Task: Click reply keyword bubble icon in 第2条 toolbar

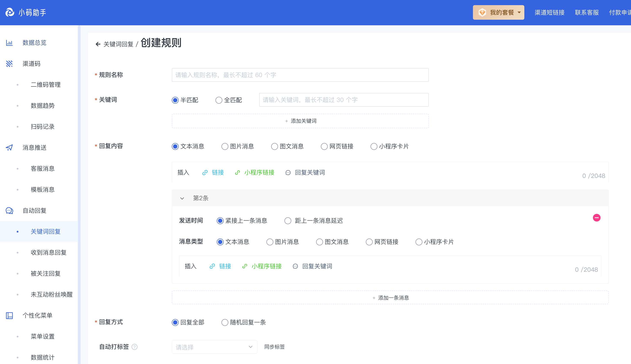Action: tap(295, 266)
